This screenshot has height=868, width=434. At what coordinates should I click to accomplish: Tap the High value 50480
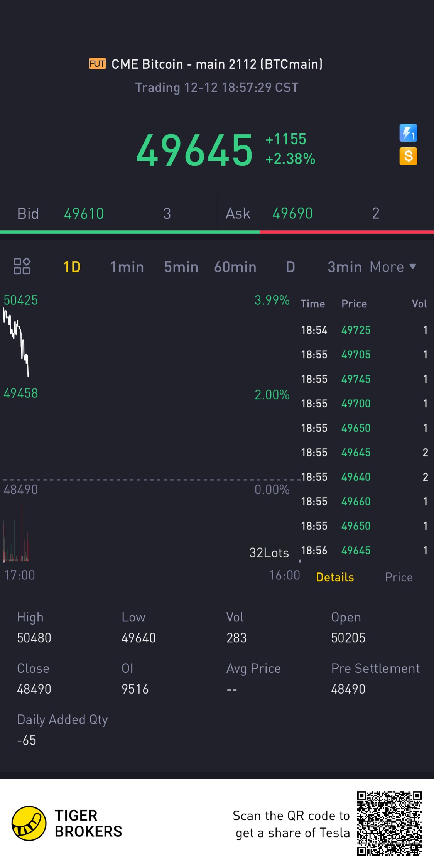[x=34, y=638]
